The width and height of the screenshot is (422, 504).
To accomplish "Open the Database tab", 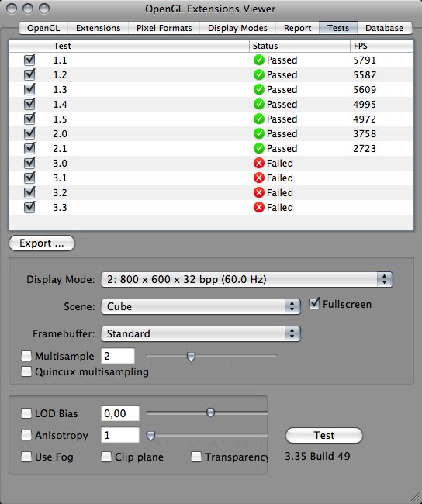I will coord(384,28).
